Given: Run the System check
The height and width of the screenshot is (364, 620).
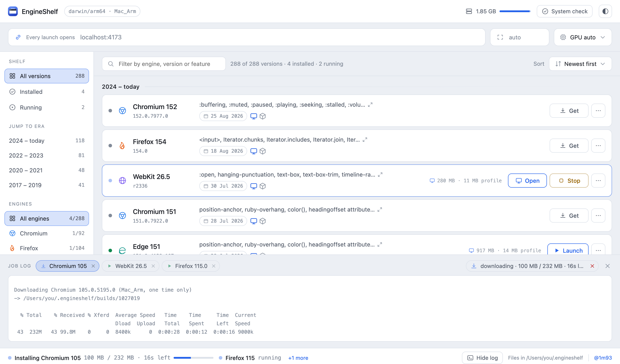Looking at the screenshot, I should [x=564, y=11].
